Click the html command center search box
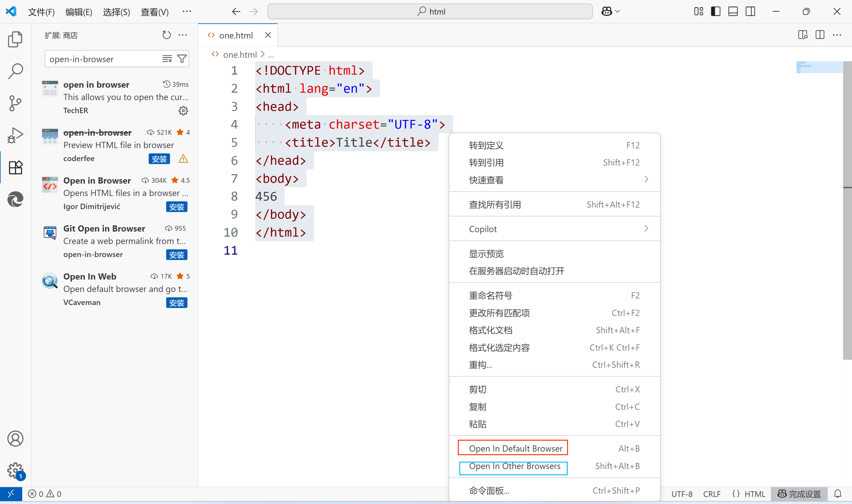852x504 pixels. point(430,12)
